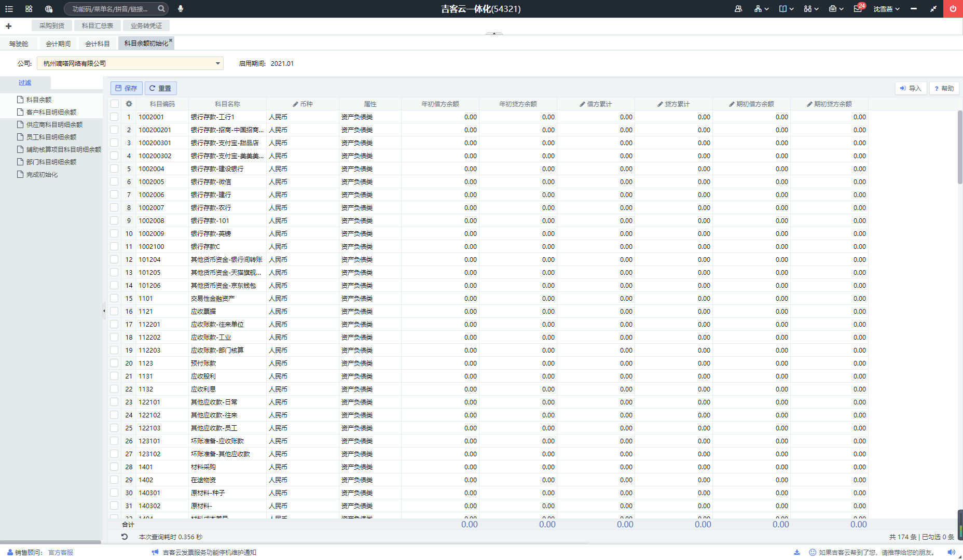Check the row for 1002009 银行存款-英镑
The image size is (963, 560).
pos(115,233)
